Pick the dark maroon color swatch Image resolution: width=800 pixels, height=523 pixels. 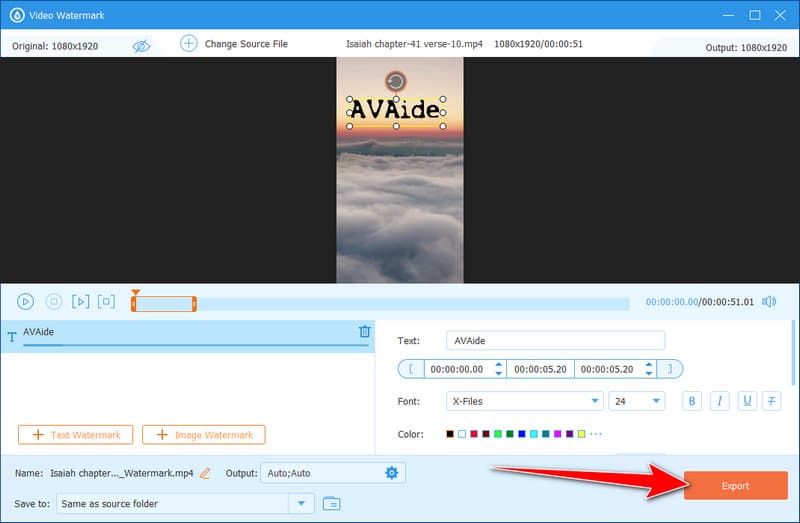point(486,434)
